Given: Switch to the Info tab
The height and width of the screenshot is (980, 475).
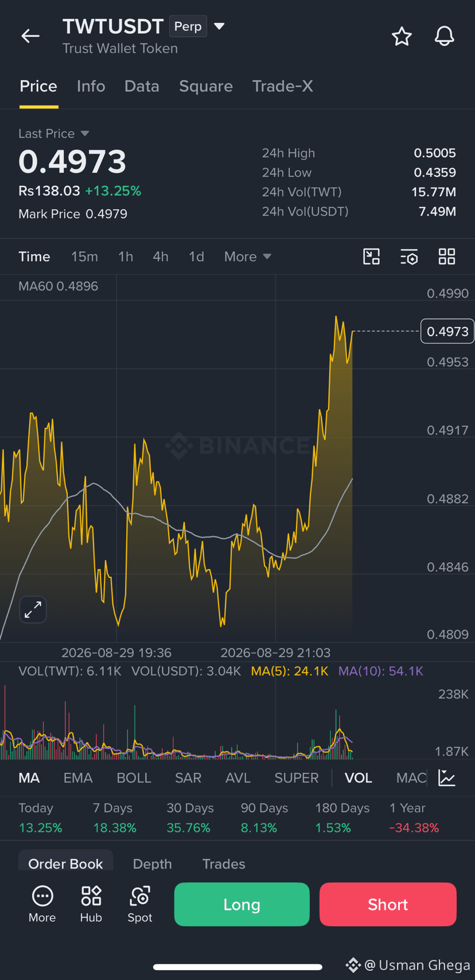Looking at the screenshot, I should tap(91, 86).
